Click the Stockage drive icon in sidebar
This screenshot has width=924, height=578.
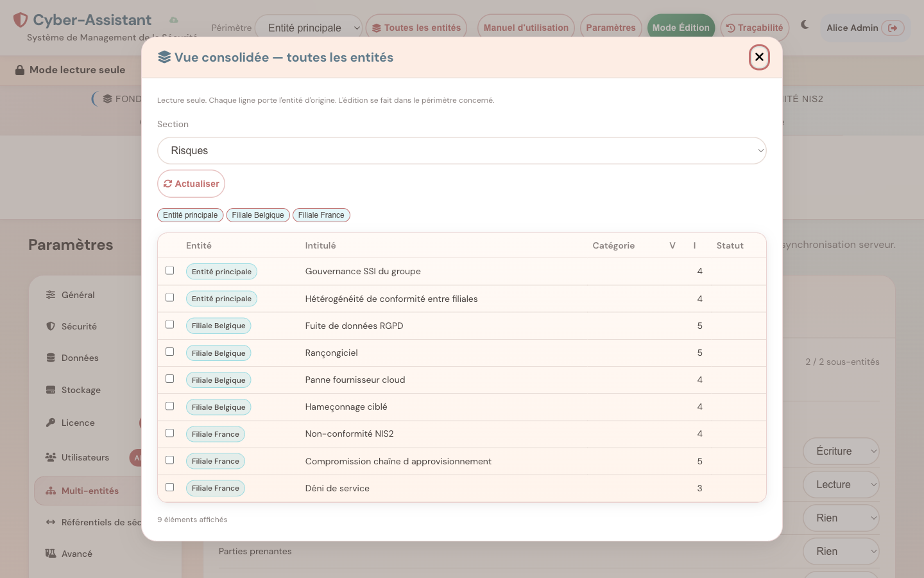[x=51, y=390]
